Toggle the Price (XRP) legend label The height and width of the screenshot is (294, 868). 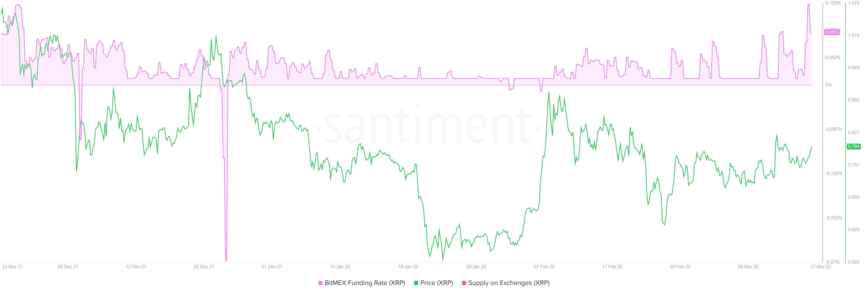pyautogui.click(x=436, y=283)
